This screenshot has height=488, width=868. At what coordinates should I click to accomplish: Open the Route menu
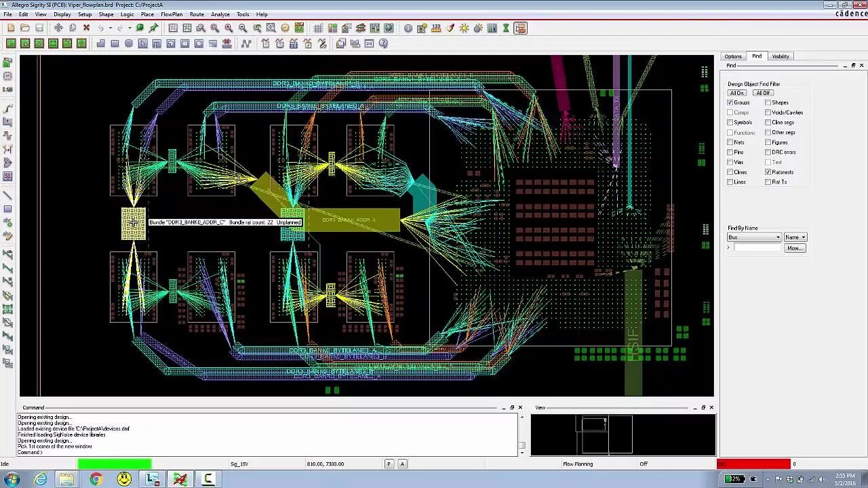pyautogui.click(x=197, y=14)
